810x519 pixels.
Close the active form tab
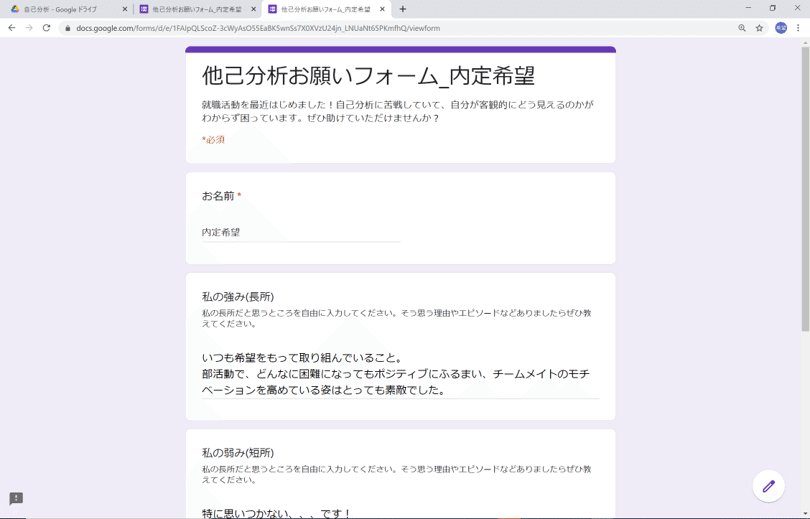point(382,9)
